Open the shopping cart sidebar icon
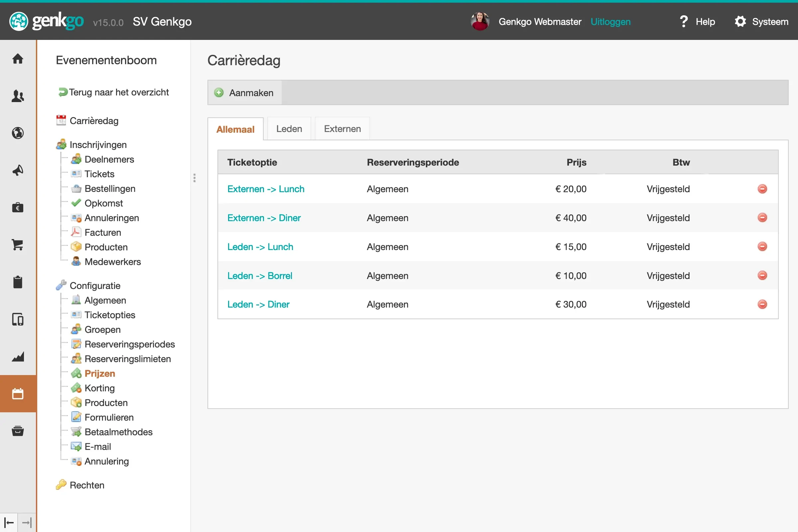This screenshot has height=532, width=798. 18,245
